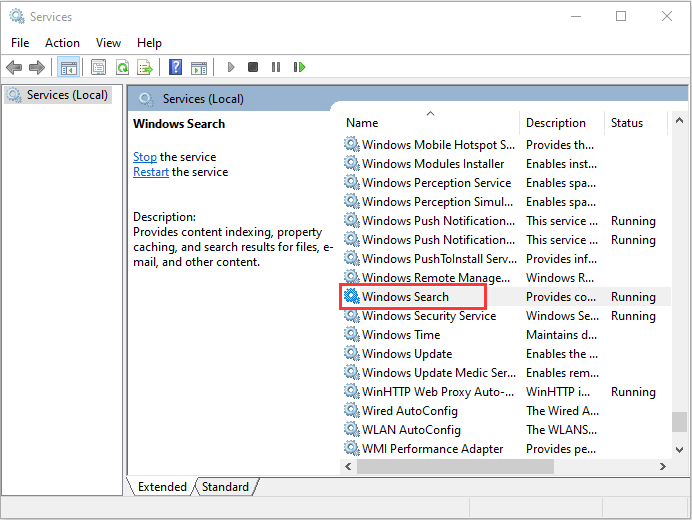Switch to the Extended tab
692x520 pixels.
pyautogui.click(x=162, y=486)
